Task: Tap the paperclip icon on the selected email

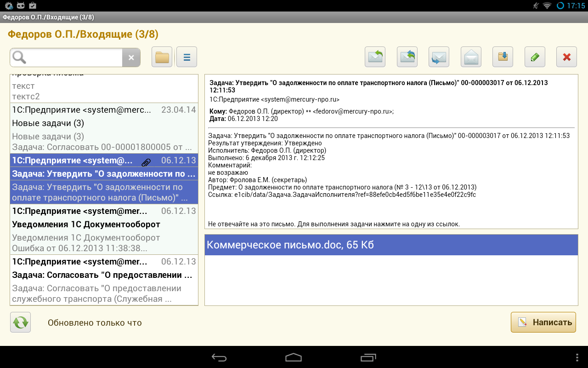Action: 146,161
